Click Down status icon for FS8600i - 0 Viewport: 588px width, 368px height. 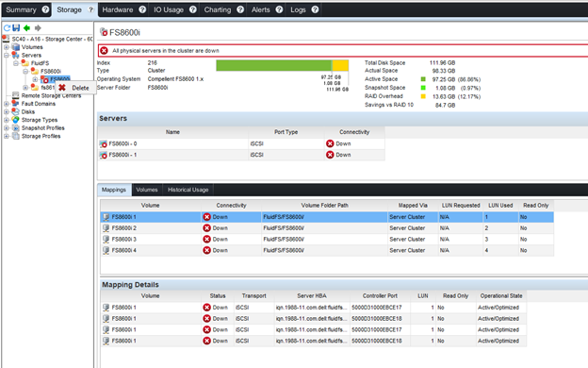[x=330, y=143]
